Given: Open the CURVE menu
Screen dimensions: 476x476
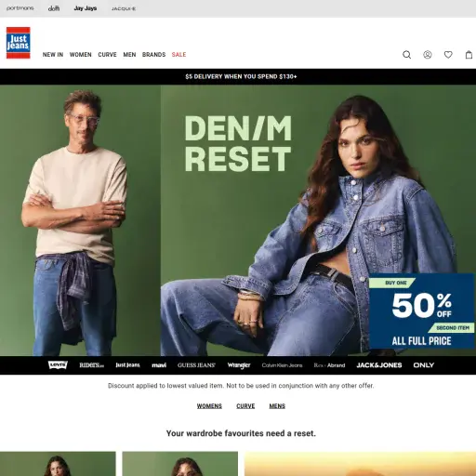Looking at the screenshot, I should pyautogui.click(x=107, y=55).
